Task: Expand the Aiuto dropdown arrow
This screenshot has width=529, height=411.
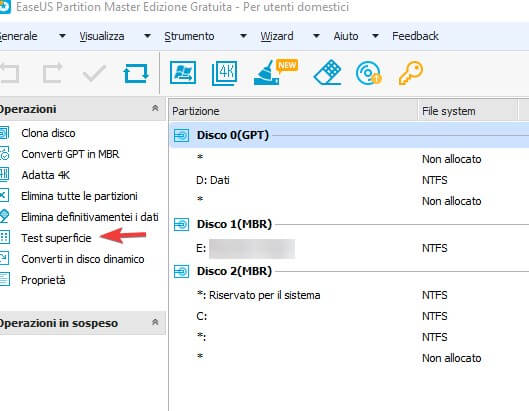Action: pyautogui.click(x=375, y=36)
